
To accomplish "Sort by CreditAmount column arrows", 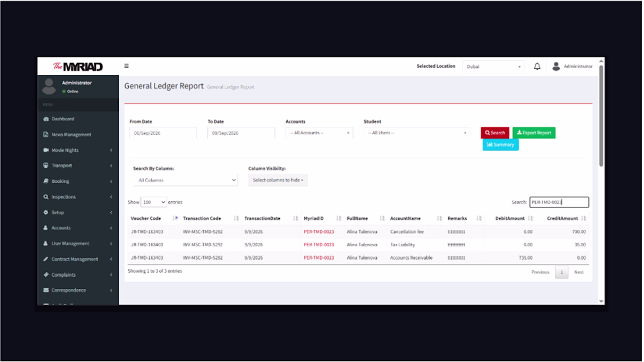I will [584, 218].
